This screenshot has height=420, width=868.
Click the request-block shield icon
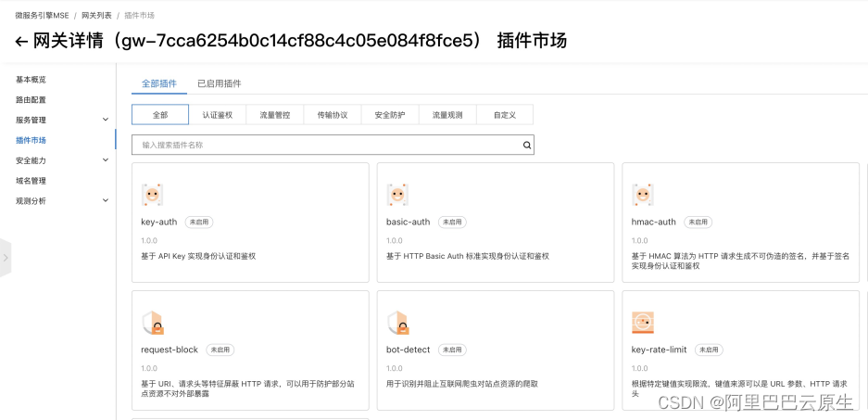[x=154, y=323]
